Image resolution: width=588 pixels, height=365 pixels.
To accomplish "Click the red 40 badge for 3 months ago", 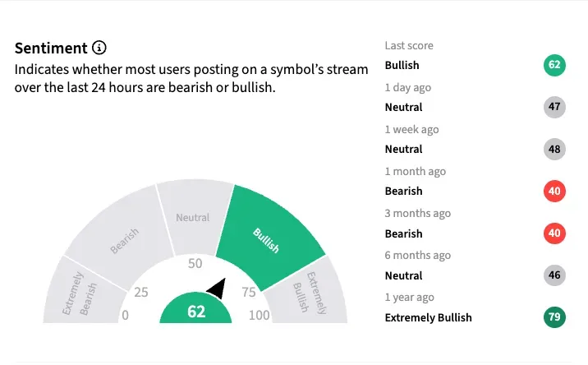I will [554, 233].
